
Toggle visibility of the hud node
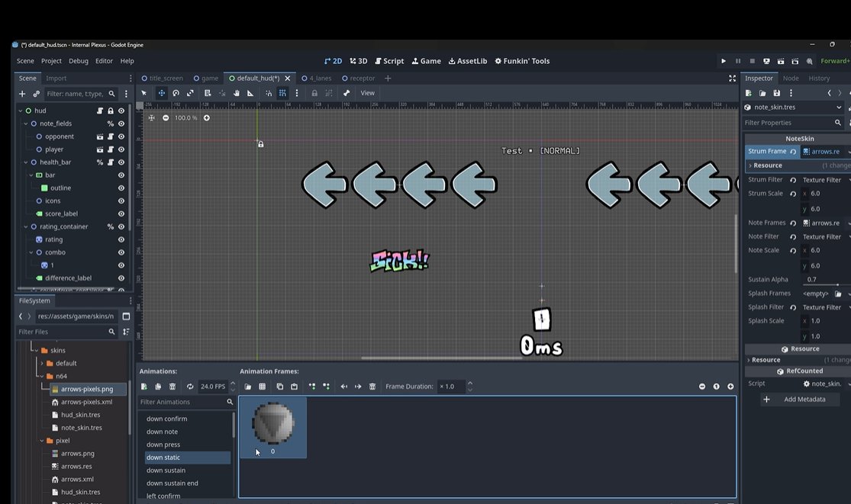[x=121, y=111]
